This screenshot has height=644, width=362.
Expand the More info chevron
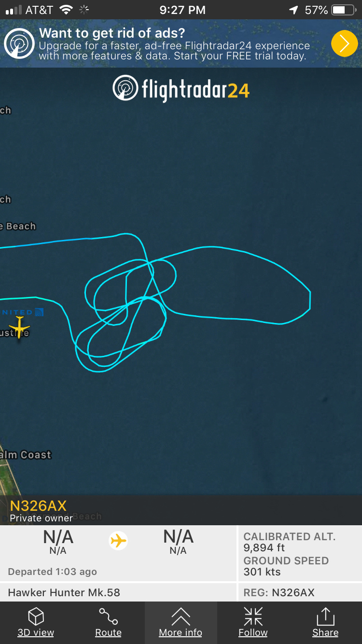tap(181, 616)
